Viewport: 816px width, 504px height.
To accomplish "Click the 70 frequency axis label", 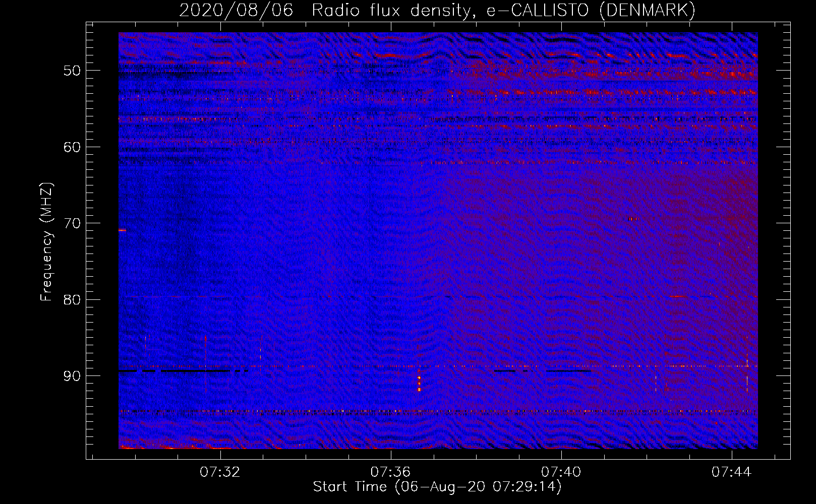I will tap(72, 223).
